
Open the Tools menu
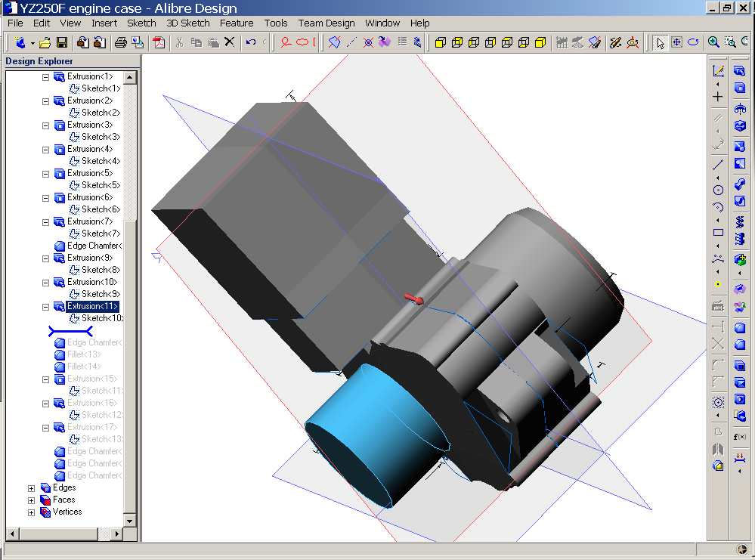click(x=275, y=23)
